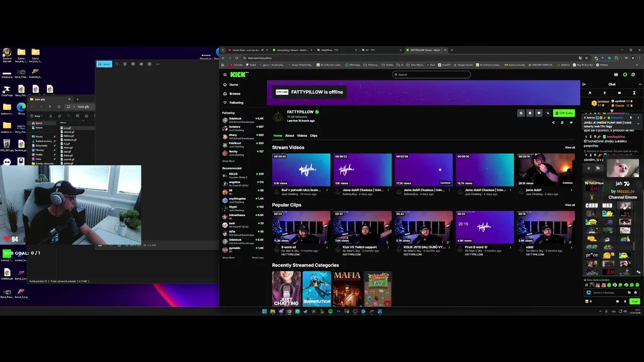Select dance2.gif in File Explorer list
644x362 pixels.
tap(68, 132)
